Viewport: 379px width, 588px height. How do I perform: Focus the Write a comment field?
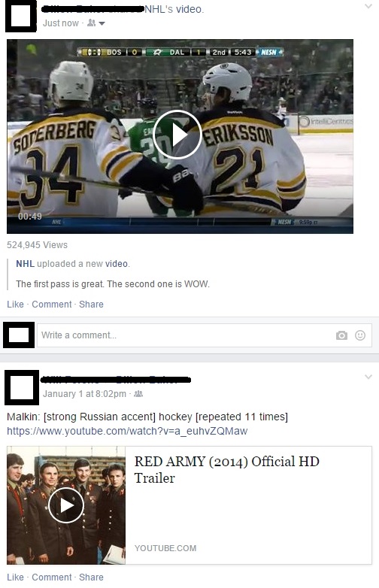205,335
